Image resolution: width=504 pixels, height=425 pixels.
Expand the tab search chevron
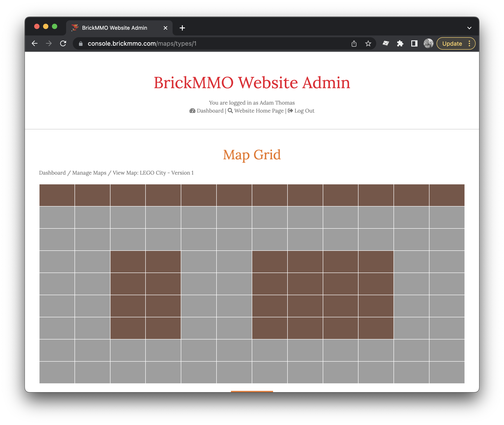[x=469, y=28]
